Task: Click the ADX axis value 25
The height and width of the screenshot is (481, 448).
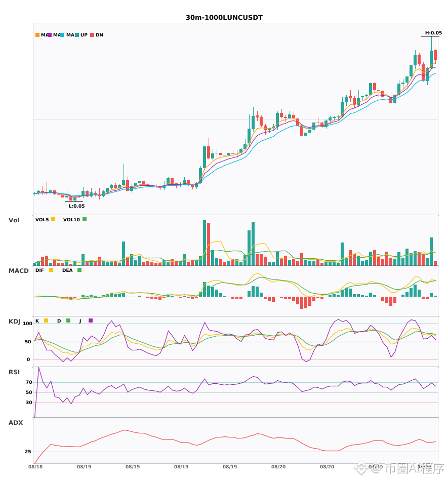Action: point(28,452)
